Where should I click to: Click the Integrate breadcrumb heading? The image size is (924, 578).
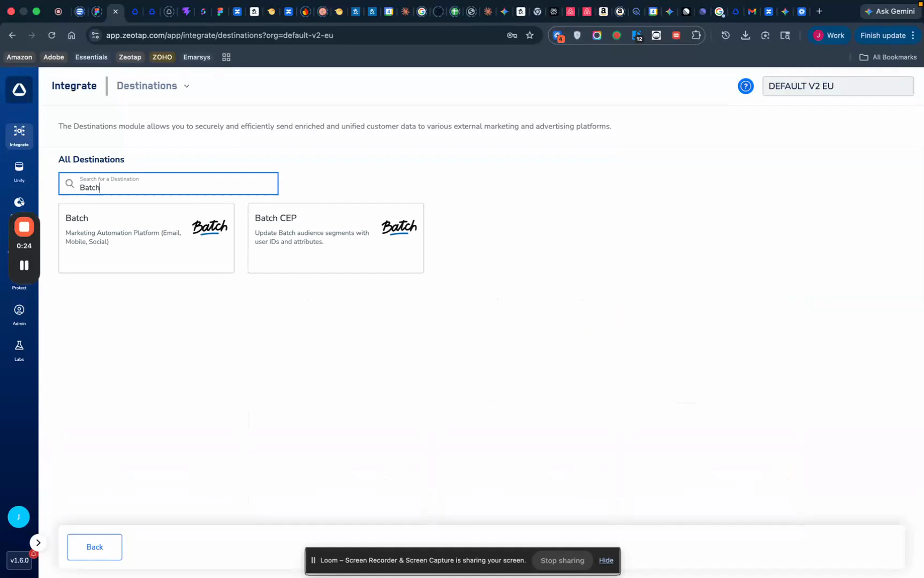(74, 86)
